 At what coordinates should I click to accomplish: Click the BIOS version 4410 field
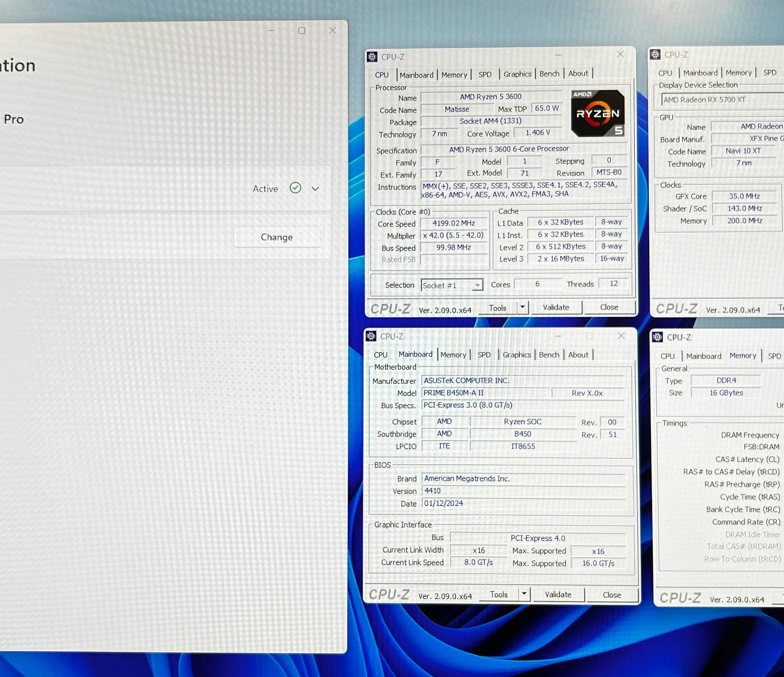pos(524,491)
